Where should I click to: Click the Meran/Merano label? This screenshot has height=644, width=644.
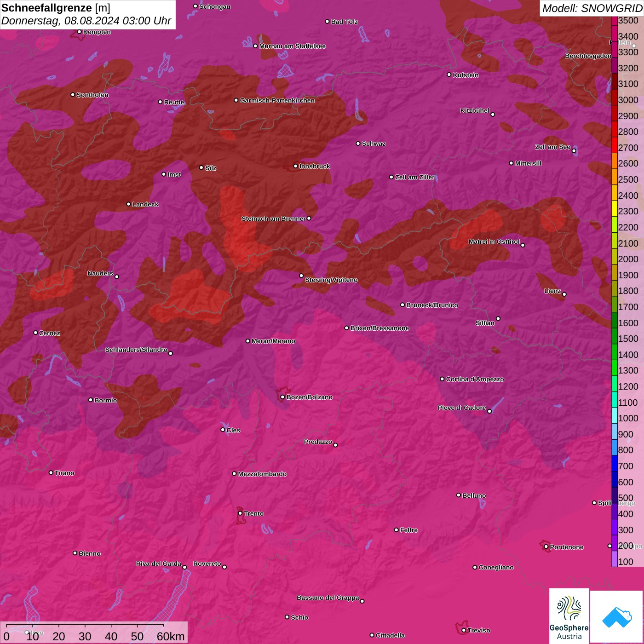273,341
